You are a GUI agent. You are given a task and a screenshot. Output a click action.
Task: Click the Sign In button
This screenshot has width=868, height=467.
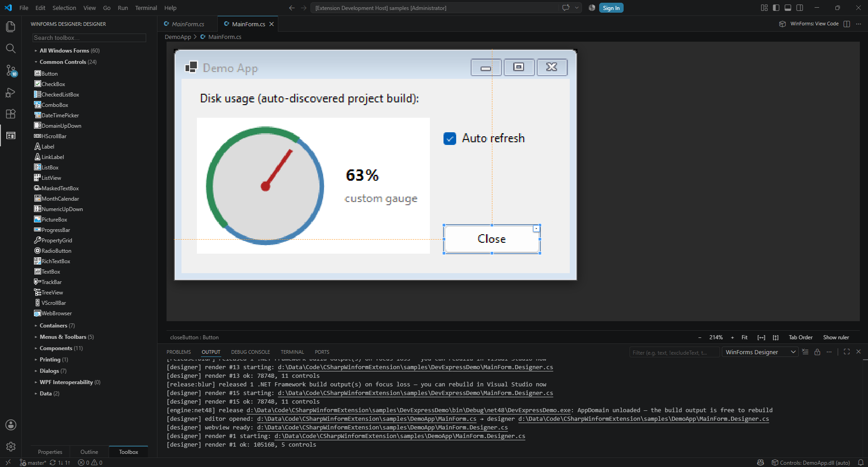[611, 8]
